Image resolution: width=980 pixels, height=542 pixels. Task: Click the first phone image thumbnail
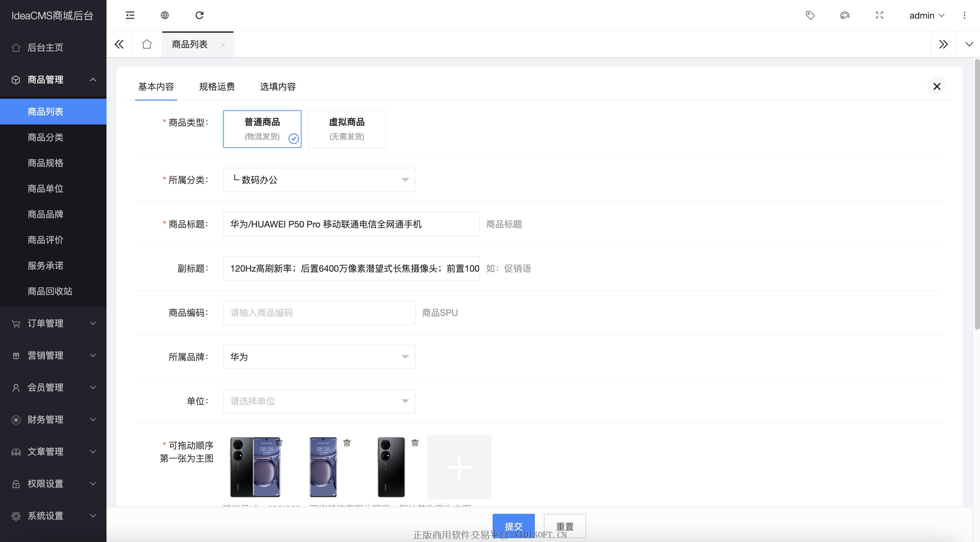255,467
